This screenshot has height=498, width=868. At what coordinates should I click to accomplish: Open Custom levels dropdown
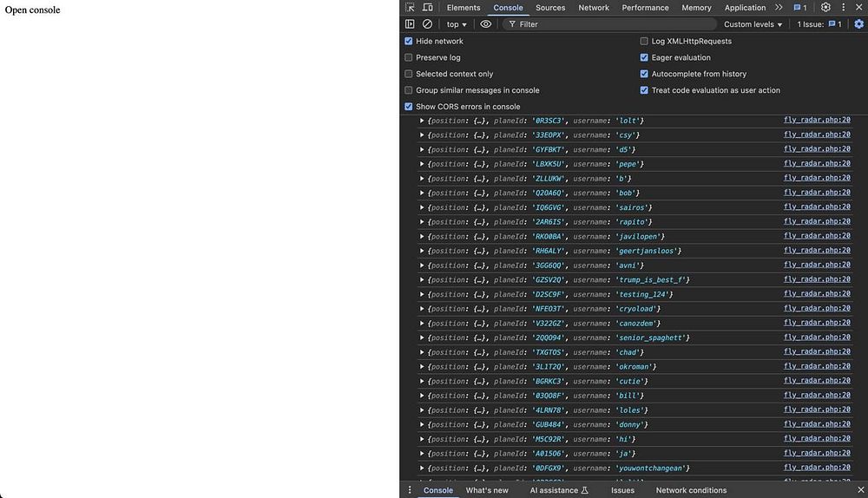(753, 24)
